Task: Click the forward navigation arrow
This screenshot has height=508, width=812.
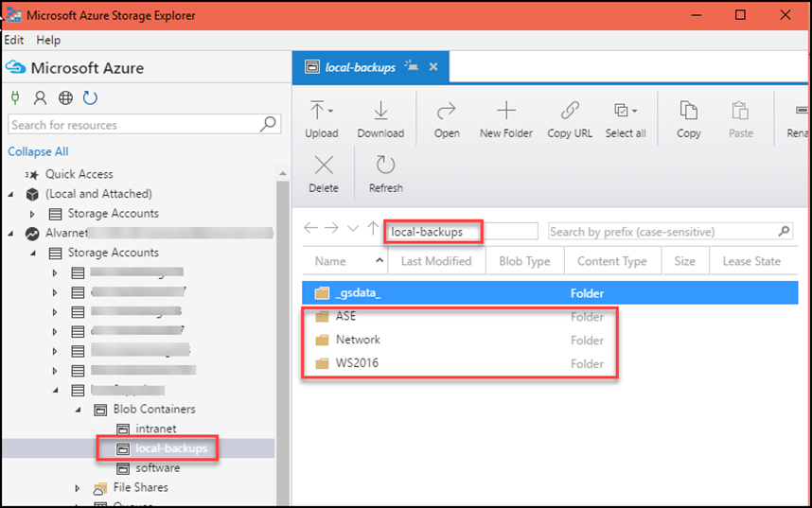Action: coord(331,228)
